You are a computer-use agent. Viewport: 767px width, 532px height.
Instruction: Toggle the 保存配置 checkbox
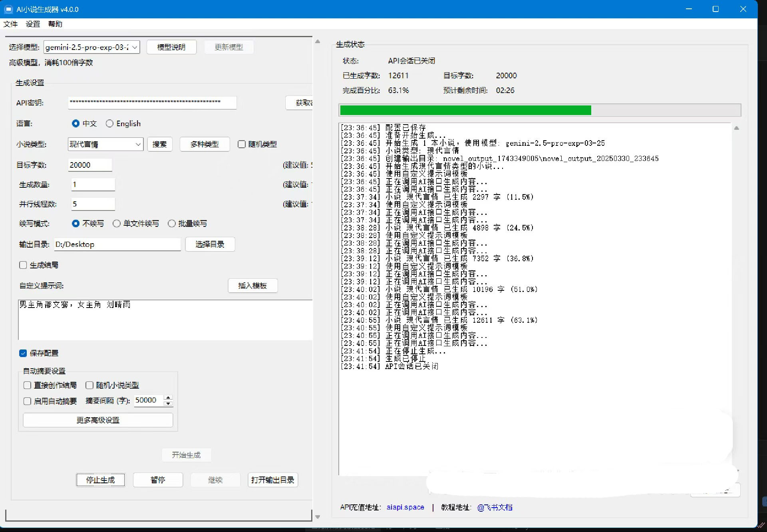point(23,353)
